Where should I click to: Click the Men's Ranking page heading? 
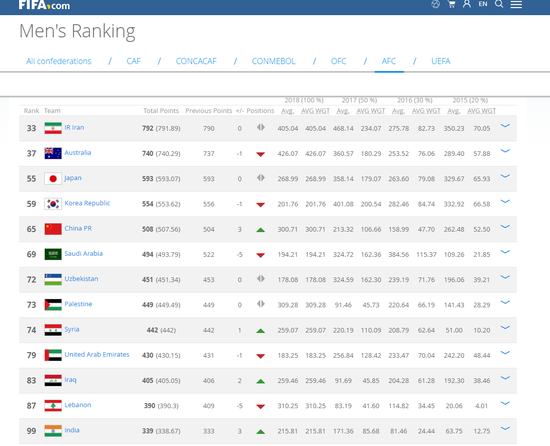click(x=77, y=31)
